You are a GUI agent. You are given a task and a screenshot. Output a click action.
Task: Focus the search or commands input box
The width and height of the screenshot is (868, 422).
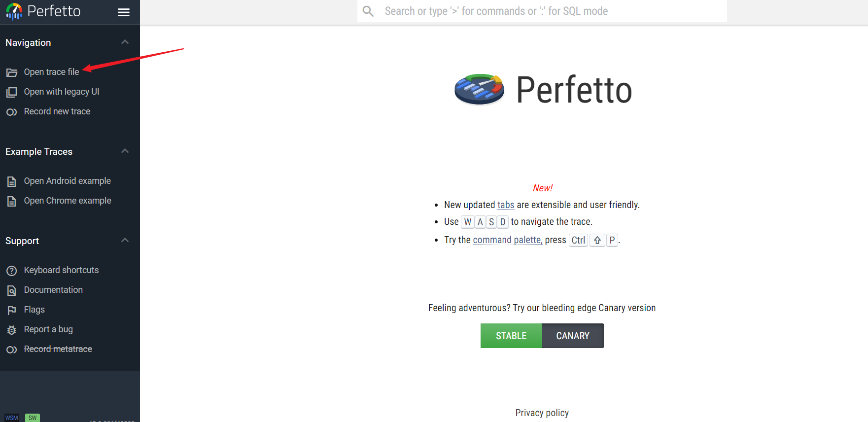pos(542,11)
